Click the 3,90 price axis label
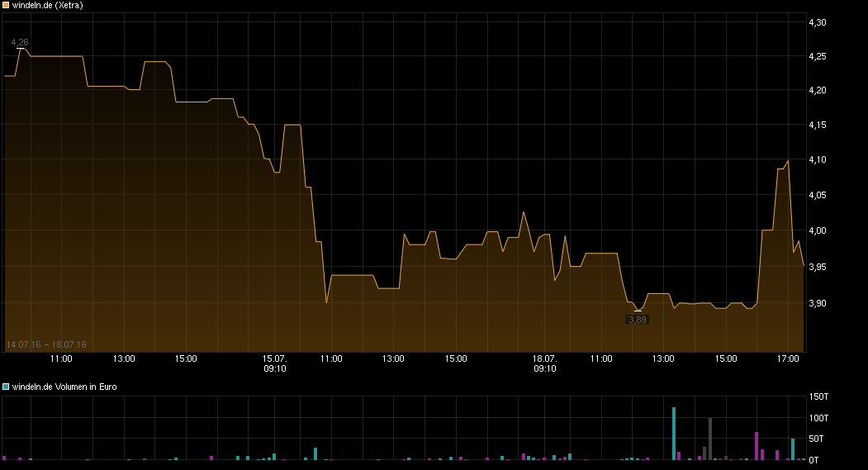This screenshot has width=868, height=470. point(817,304)
